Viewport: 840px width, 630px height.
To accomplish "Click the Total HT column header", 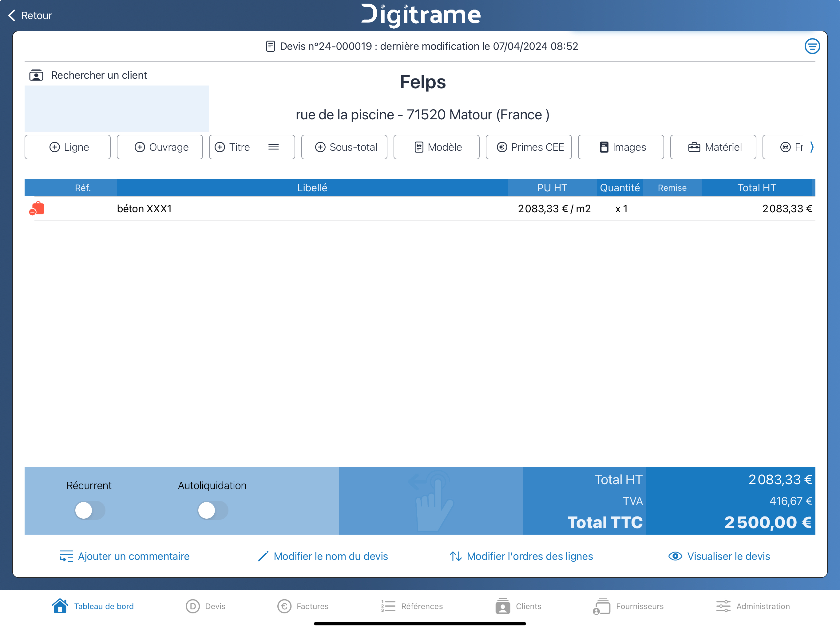I will [x=756, y=188].
